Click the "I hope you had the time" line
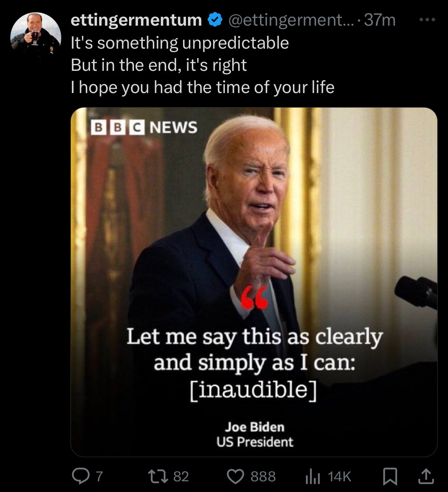Viewport: 448px width, 492px height. coord(203,87)
